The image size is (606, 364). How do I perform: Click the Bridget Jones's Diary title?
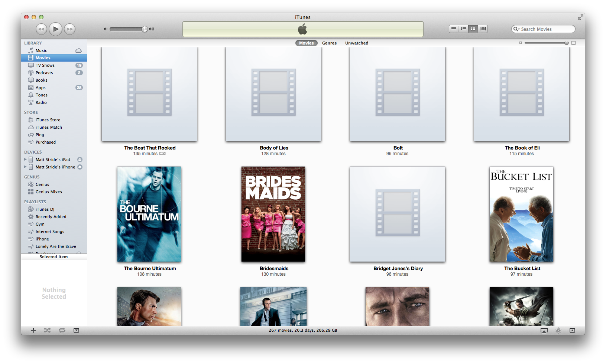point(398,268)
